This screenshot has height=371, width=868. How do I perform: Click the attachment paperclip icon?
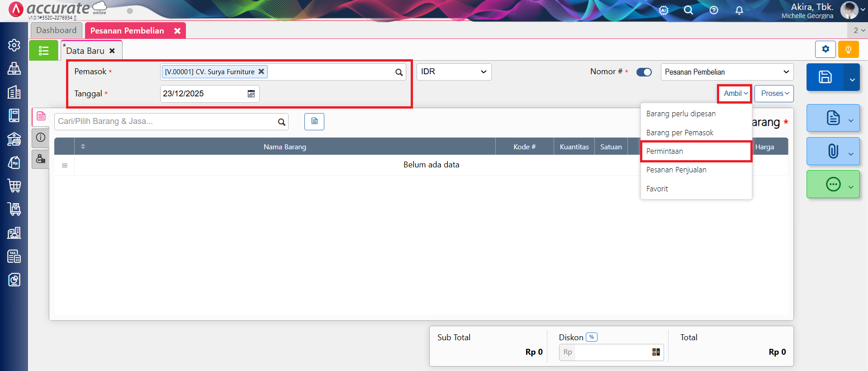tap(833, 151)
